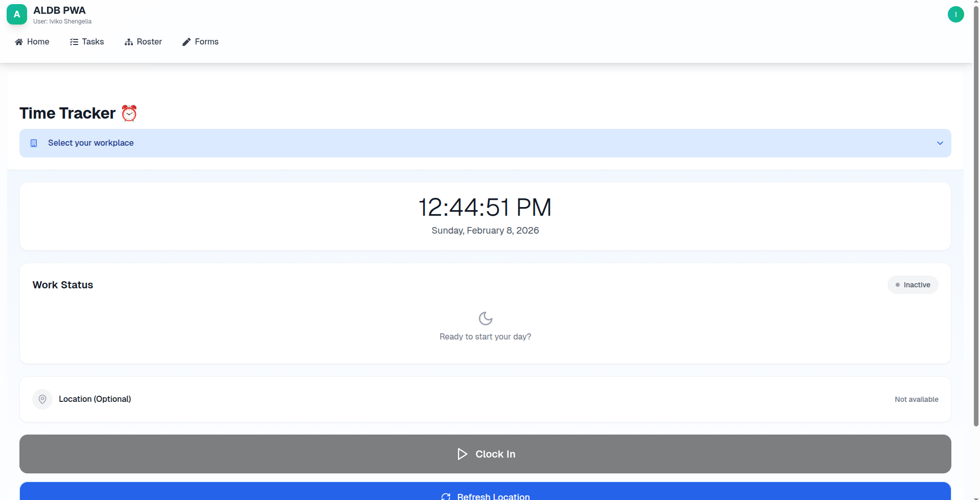Click the location pin icon

42,399
